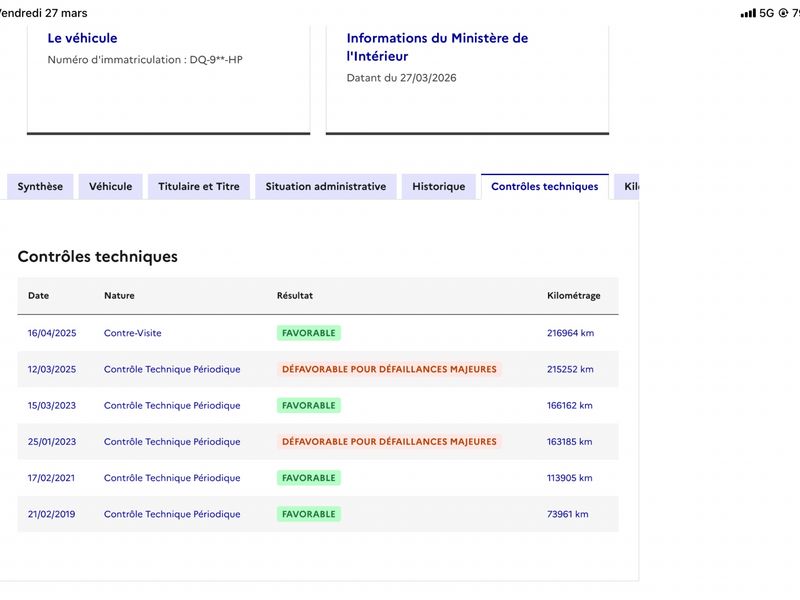Image resolution: width=800 pixels, height=600 pixels.
Task: Open the Situation administrative tab
Action: point(326,187)
